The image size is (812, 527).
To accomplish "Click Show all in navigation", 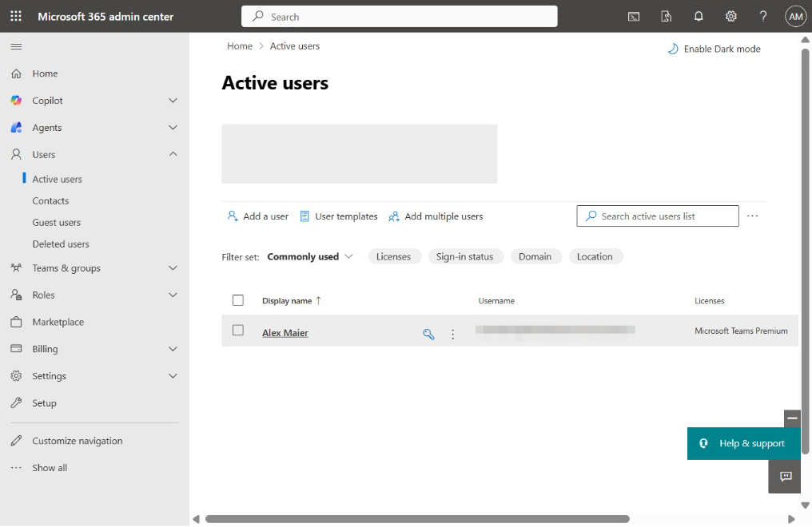I will [x=50, y=468].
